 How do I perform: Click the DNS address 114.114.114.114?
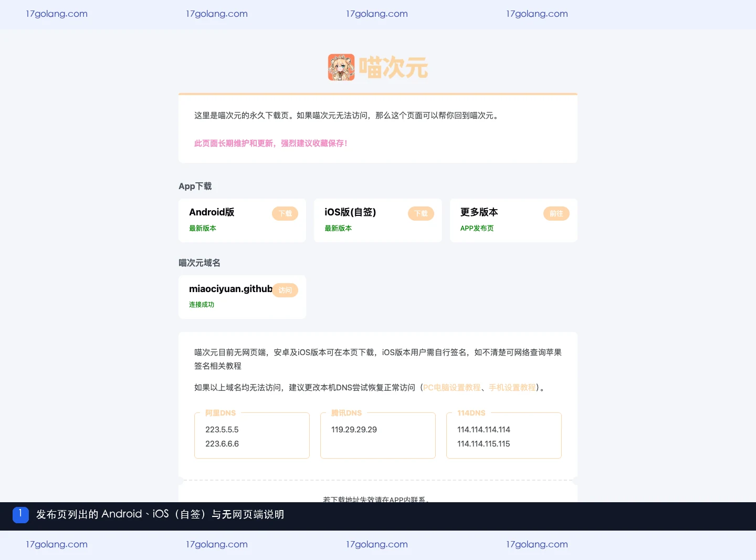(x=484, y=430)
